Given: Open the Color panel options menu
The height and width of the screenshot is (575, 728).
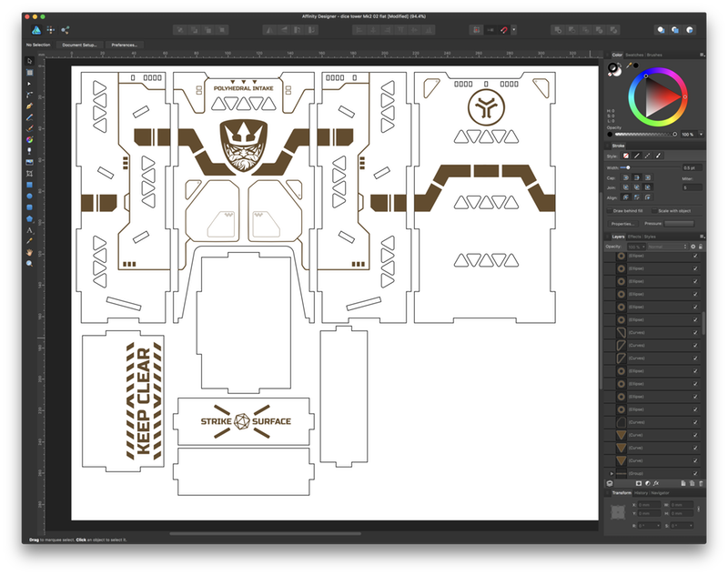Looking at the screenshot, I should (x=702, y=55).
